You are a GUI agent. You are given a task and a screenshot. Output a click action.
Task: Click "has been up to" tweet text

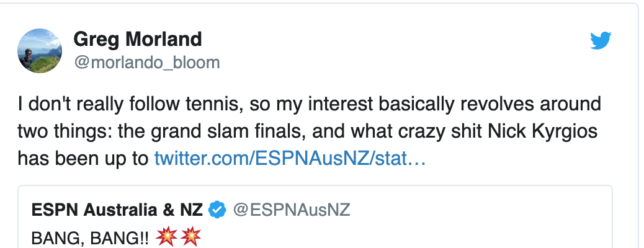pos(83,159)
